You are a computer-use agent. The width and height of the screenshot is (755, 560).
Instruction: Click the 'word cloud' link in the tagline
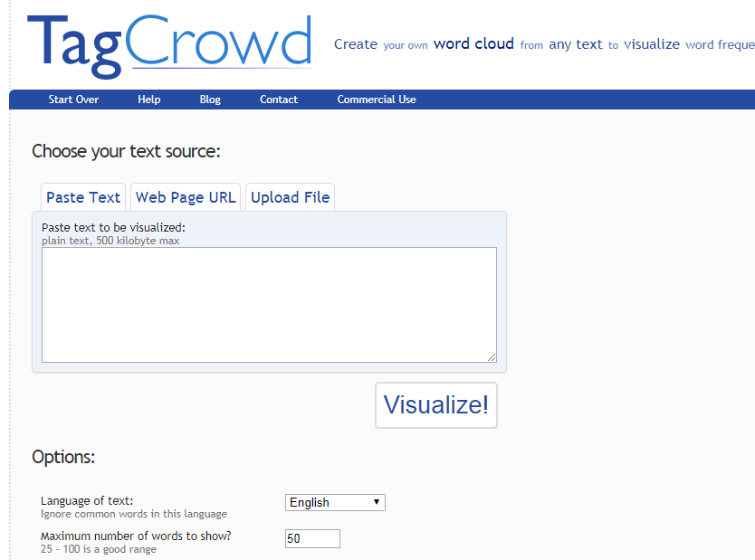473,43
